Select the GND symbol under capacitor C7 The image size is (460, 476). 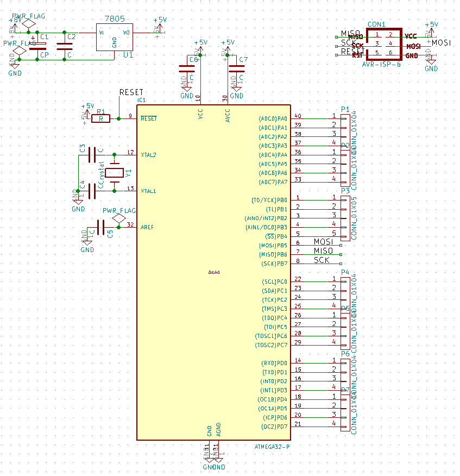[x=237, y=88]
